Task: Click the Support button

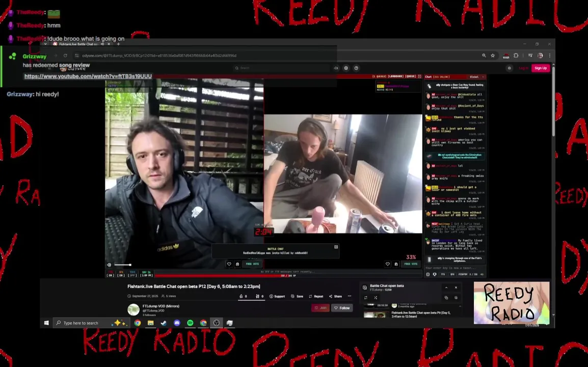Action: [x=277, y=296]
